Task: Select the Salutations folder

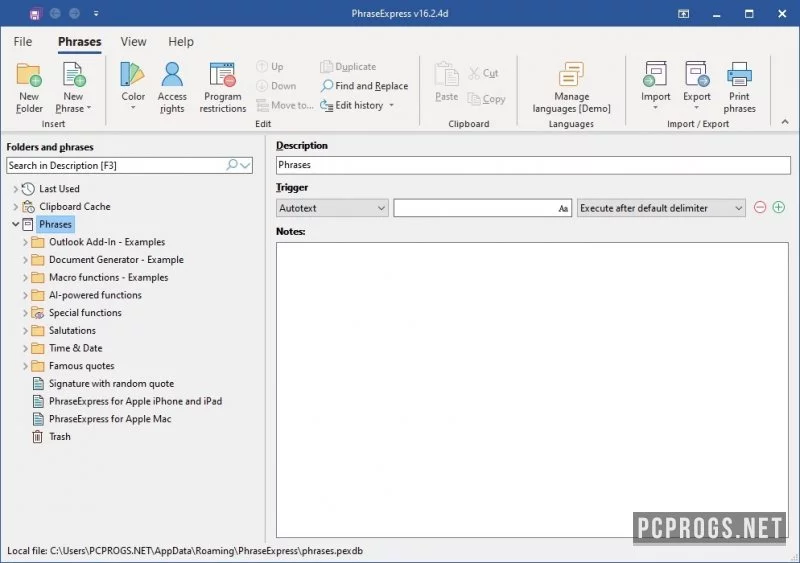Action: point(72,330)
